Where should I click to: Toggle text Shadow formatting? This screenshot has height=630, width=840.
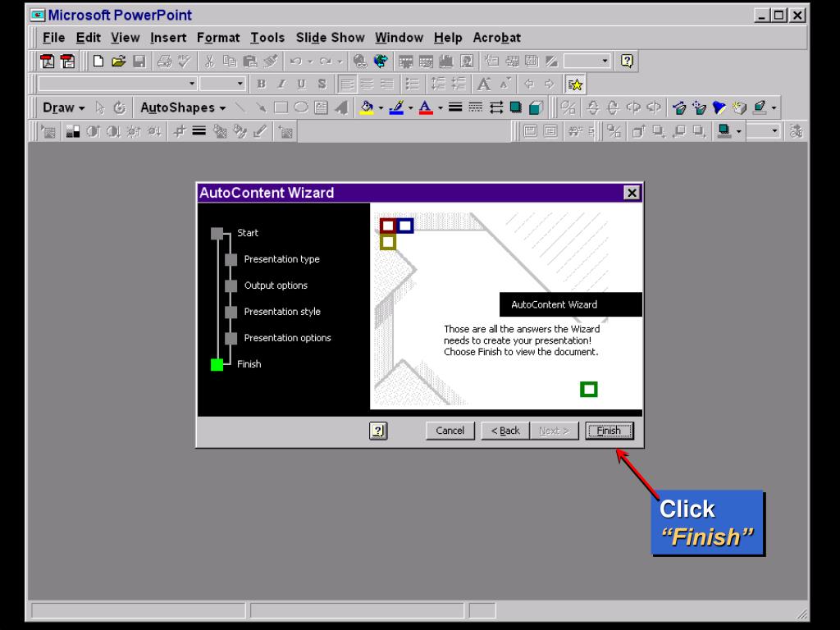point(322,84)
